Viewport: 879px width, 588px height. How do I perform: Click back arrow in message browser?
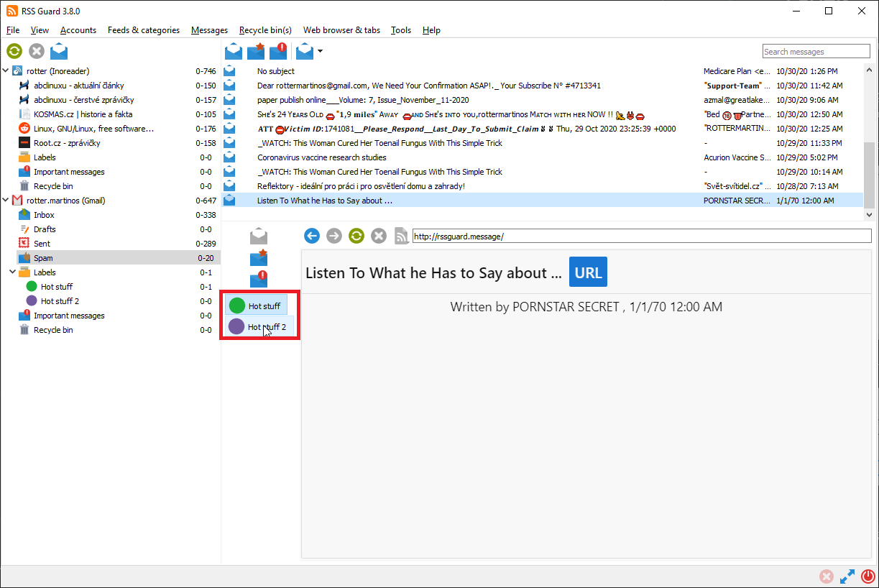coord(311,236)
